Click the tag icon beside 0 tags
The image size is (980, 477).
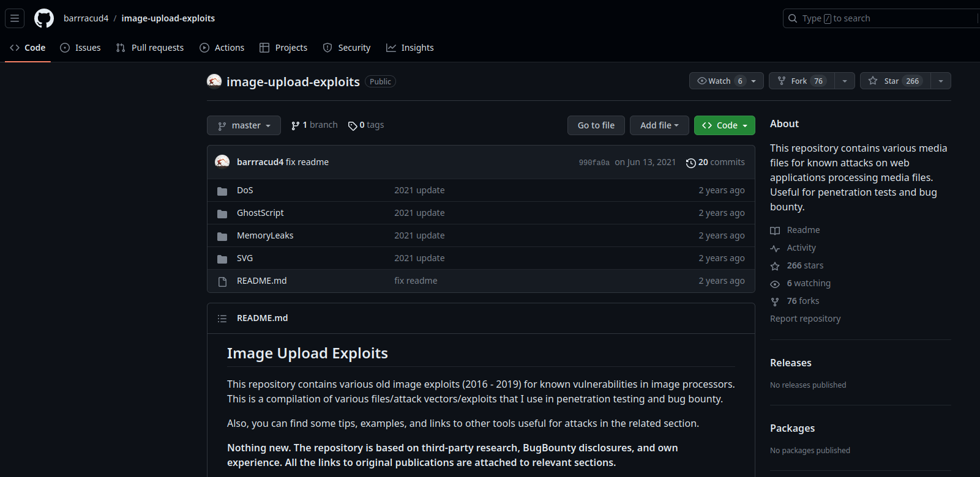[353, 126]
